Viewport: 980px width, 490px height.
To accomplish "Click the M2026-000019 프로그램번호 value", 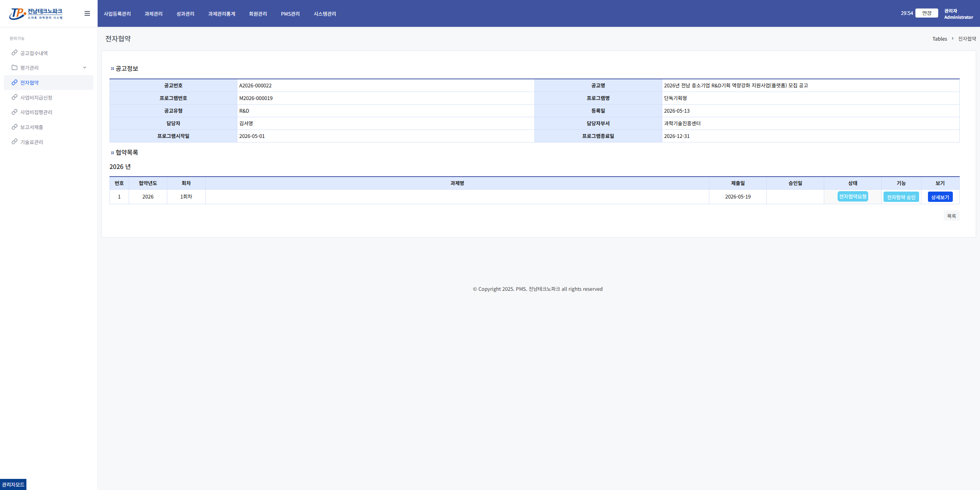I will click(256, 98).
